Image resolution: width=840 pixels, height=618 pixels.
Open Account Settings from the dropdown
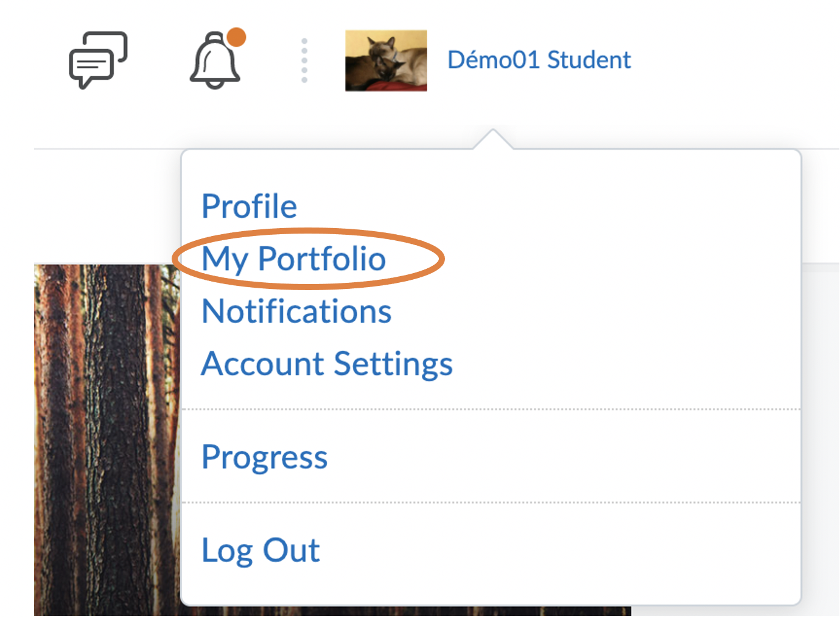pos(327,364)
